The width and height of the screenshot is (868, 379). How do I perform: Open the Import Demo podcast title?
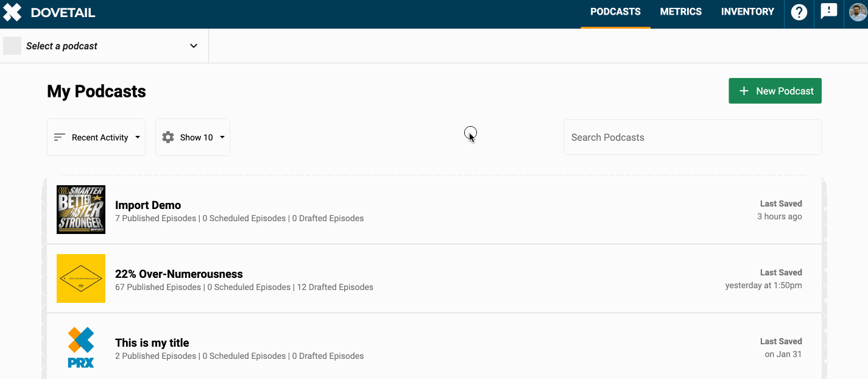click(148, 205)
